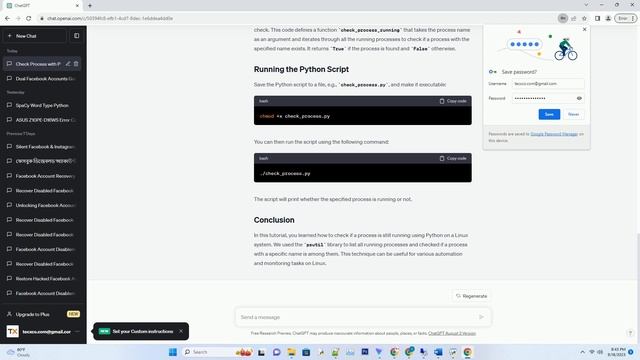Image resolution: width=640 pixels, height=360 pixels.
Task: Select the Bengali-titled chat in sidebar
Action: 42,161
